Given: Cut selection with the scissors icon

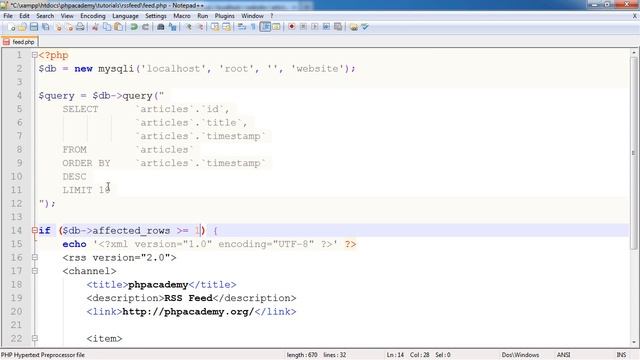Looking at the screenshot, I should 95,27.
